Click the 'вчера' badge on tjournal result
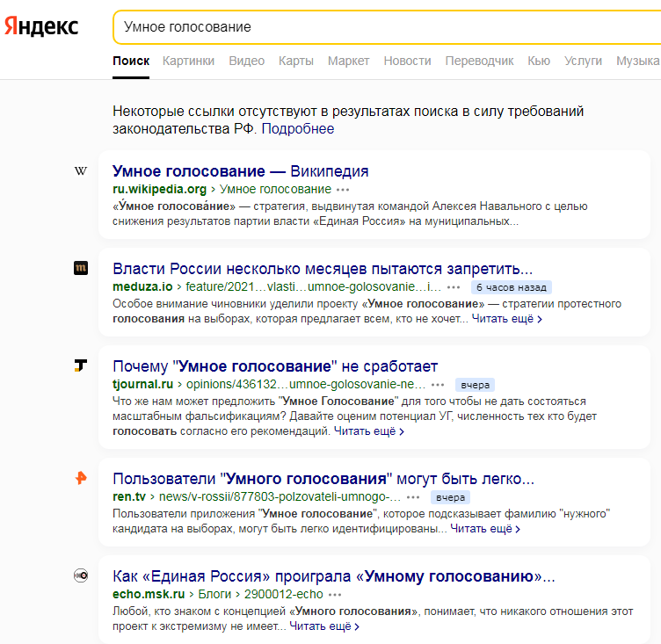661x644 pixels. click(475, 385)
